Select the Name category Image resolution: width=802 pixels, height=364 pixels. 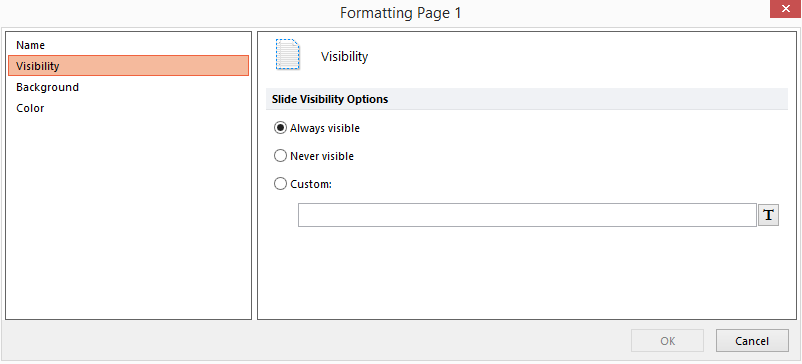(x=128, y=45)
